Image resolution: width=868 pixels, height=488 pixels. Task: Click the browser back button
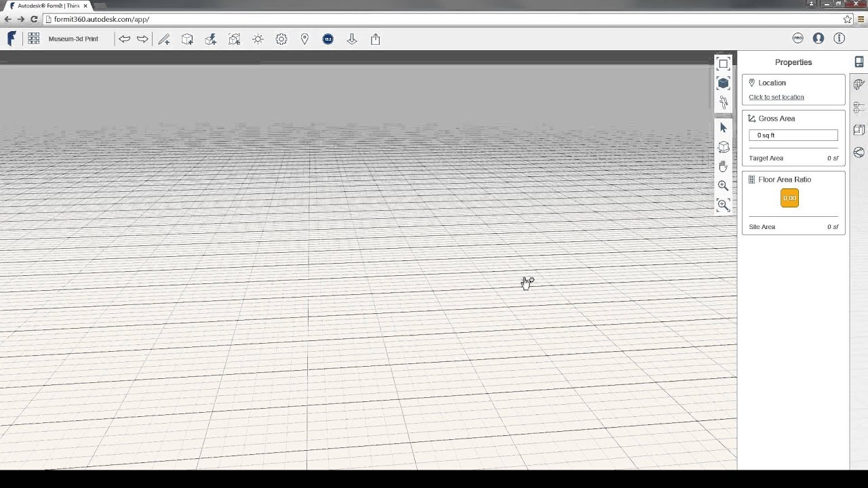[7, 19]
